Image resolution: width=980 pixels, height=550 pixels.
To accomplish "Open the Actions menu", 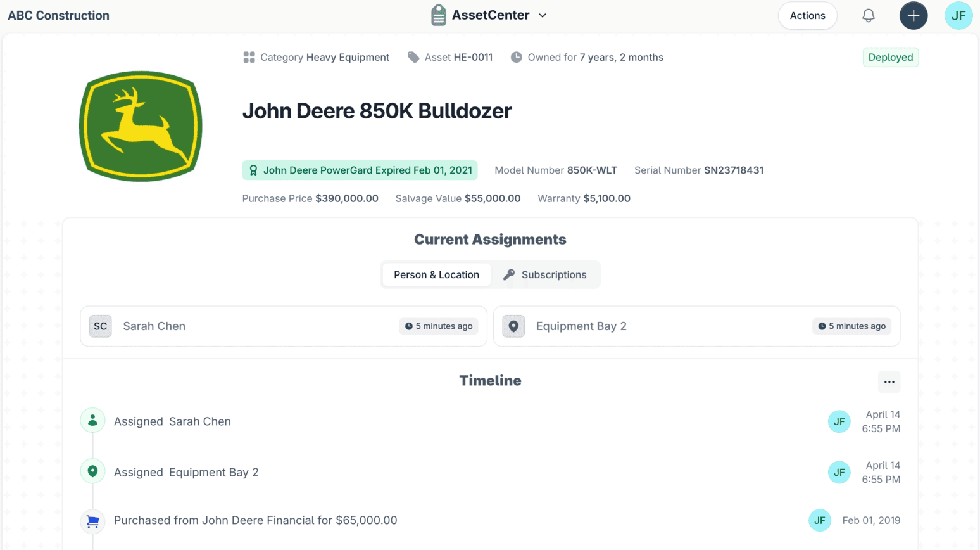I will pos(807,15).
